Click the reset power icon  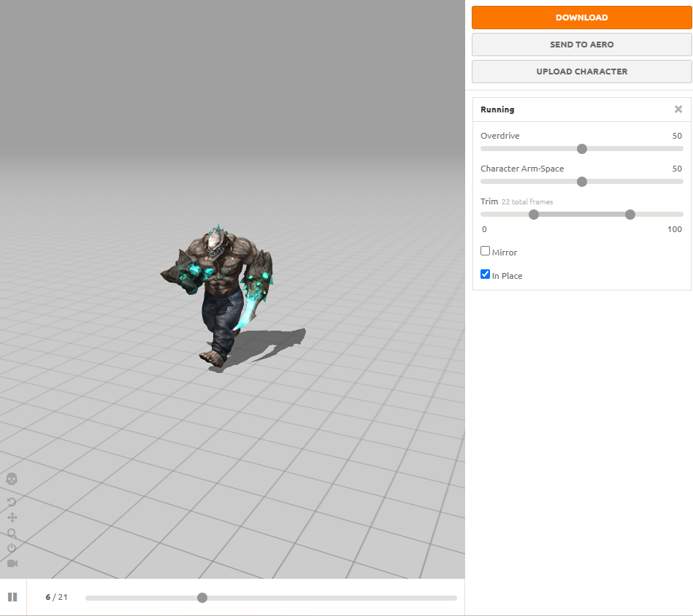click(12, 548)
